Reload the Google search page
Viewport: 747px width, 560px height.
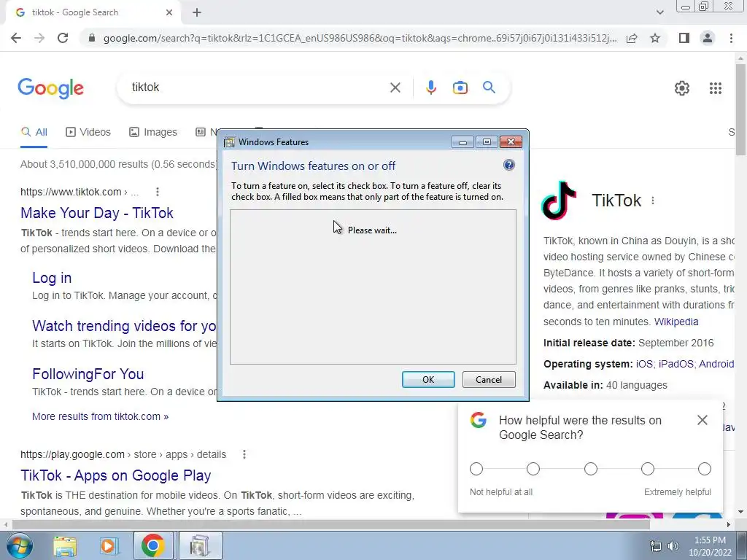(63, 38)
